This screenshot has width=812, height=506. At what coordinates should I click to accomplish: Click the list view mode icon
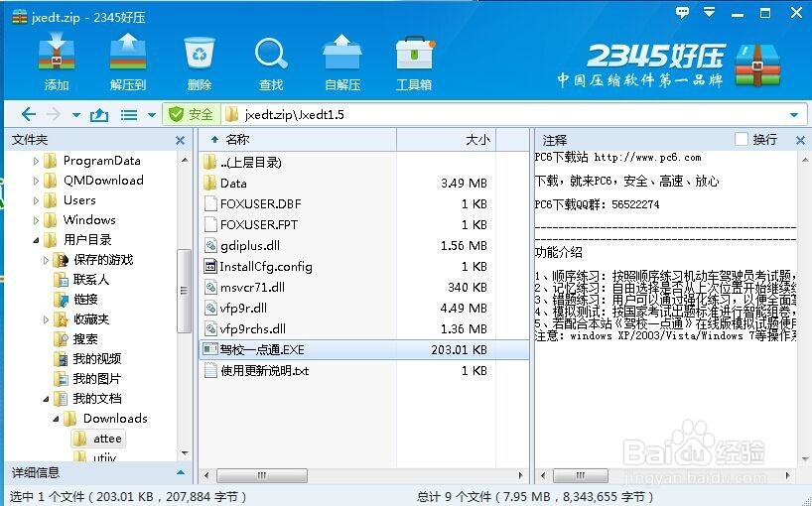tap(129, 115)
